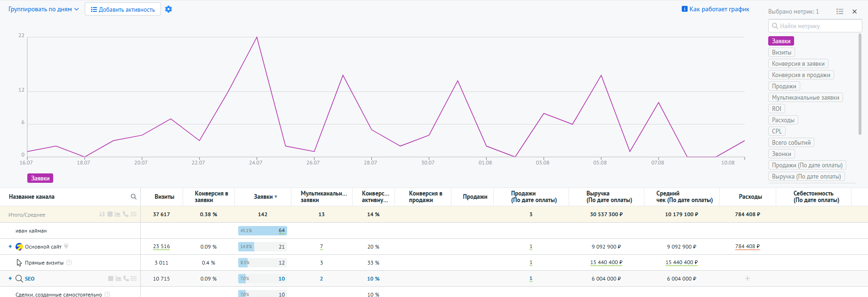Open 'Группировать по дням' dropdown
The image size is (868, 297).
click(x=43, y=9)
